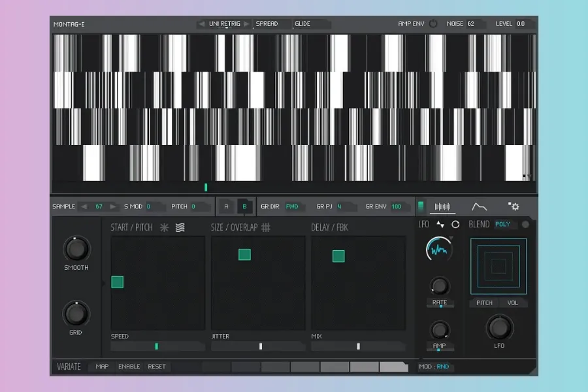This screenshot has height=392, width=588.
Task: Click the LFO up/down arrows icon
Action: [440, 224]
